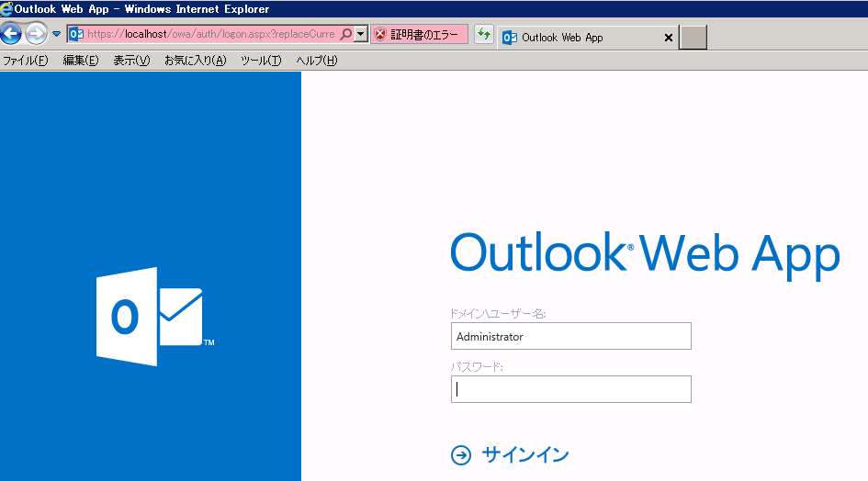The width and height of the screenshot is (868, 481).
Task: Click the Back navigation arrow button
Action: (x=11, y=35)
